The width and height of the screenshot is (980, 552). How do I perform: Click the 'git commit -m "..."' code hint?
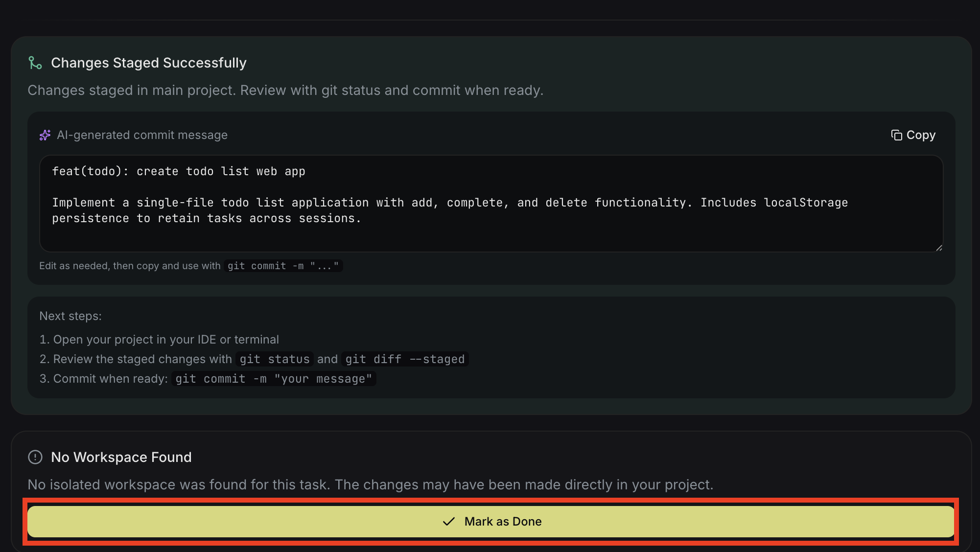pos(283,266)
